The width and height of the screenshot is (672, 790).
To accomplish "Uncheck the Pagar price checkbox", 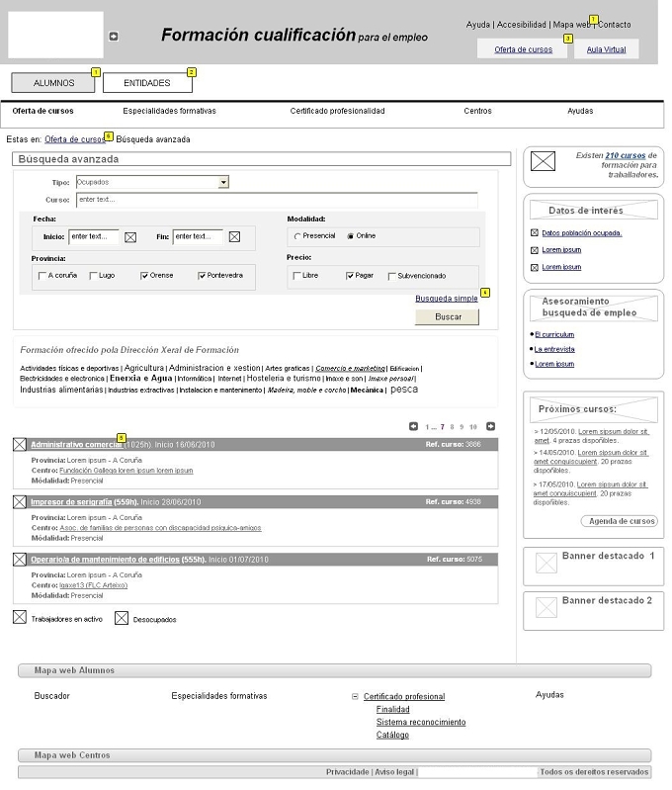I will 350,276.
